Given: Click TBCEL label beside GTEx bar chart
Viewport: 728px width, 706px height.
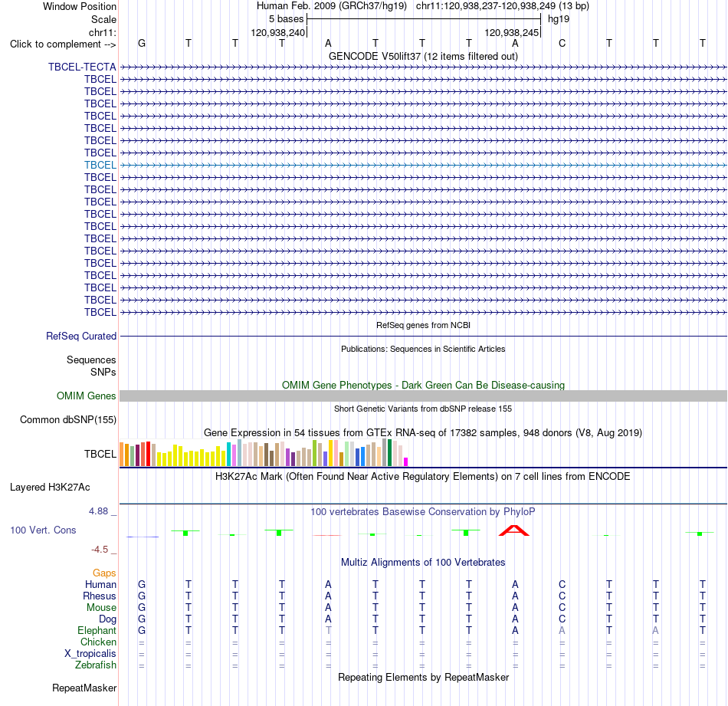Looking at the screenshot, I should [100, 454].
